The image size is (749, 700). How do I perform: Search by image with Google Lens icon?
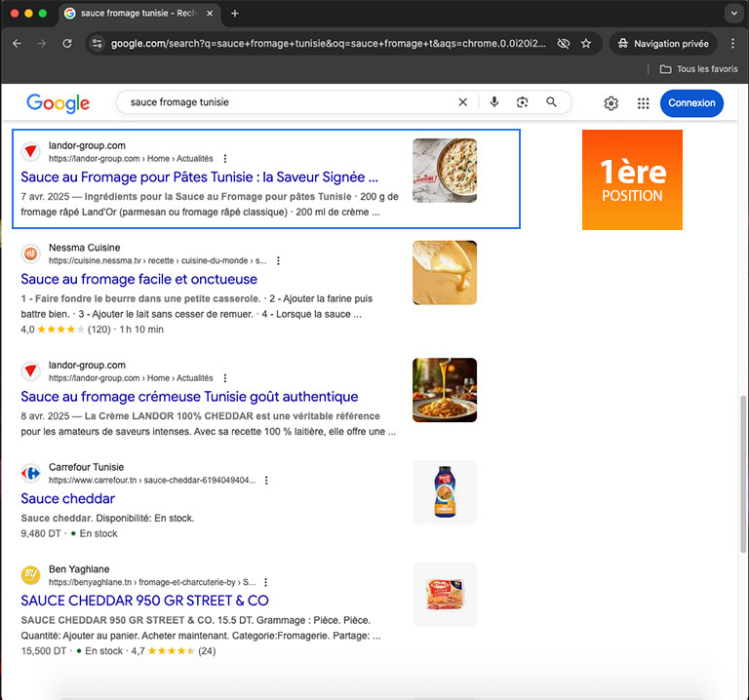tap(522, 102)
